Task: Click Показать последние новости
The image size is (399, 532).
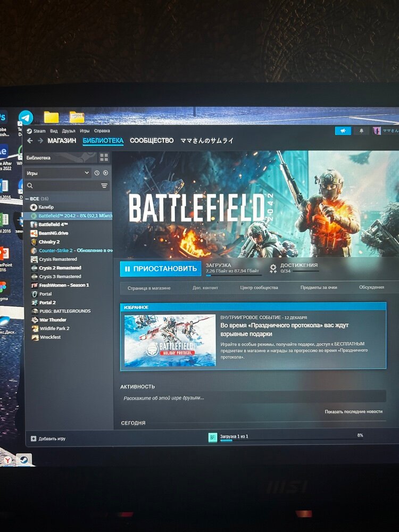Action: click(x=354, y=411)
